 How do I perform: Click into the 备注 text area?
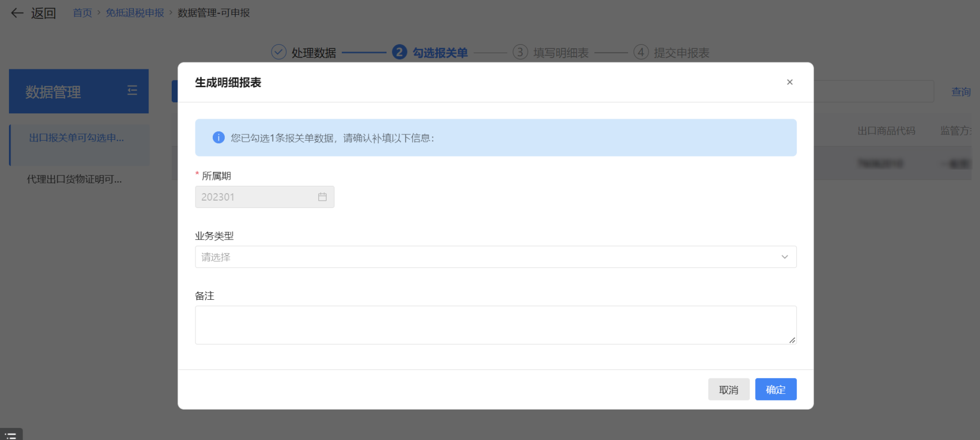(x=495, y=325)
